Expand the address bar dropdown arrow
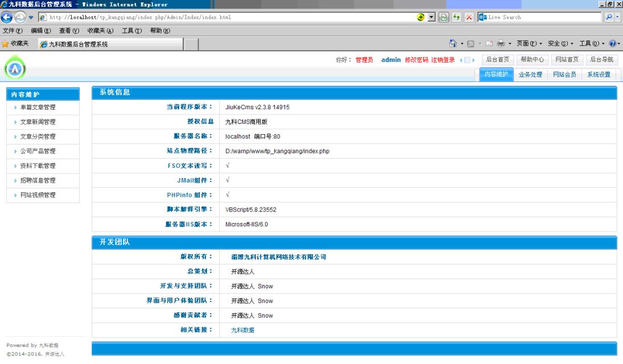The width and height of the screenshot is (623, 364). click(x=431, y=17)
